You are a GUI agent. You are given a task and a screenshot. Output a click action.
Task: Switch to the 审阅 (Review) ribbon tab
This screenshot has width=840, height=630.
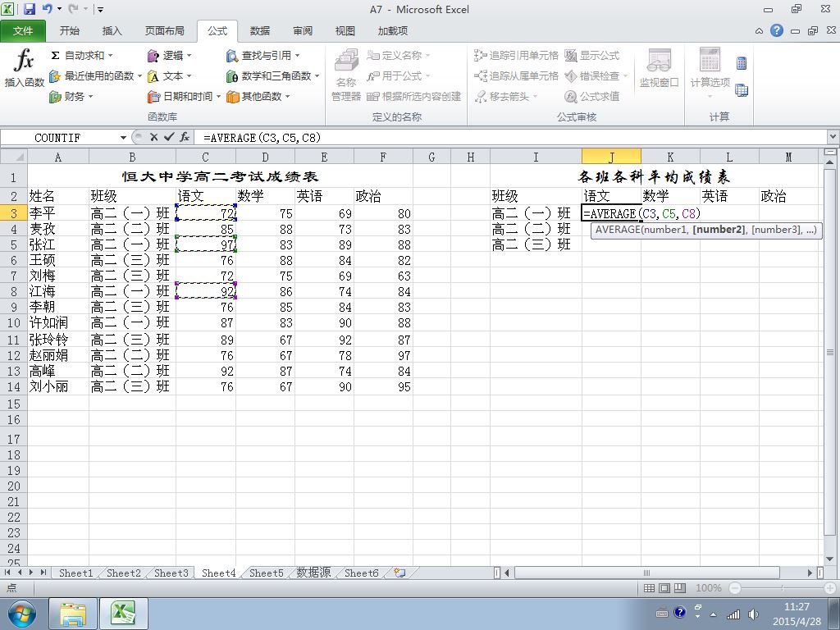click(303, 31)
